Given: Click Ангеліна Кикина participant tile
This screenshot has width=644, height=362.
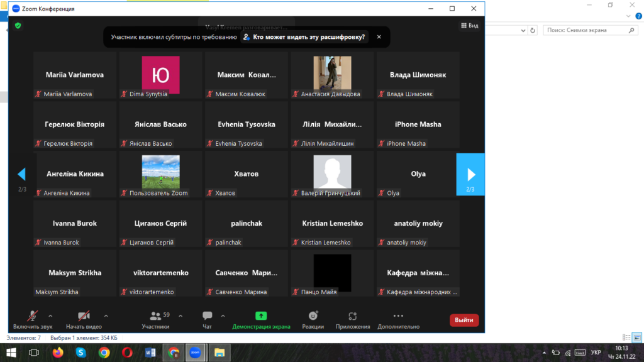Looking at the screenshot, I should click(75, 174).
